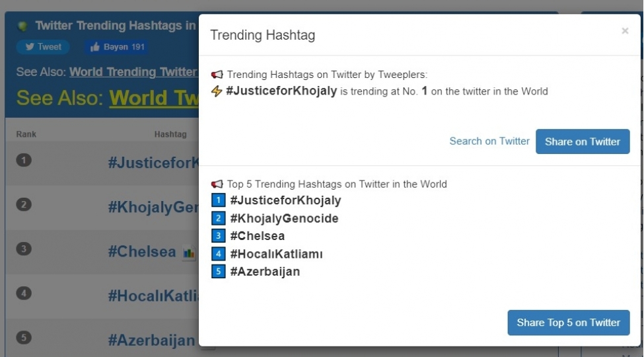Open #Chelsea hashtag in the dialog list
The height and width of the screenshot is (357, 644).
258,236
